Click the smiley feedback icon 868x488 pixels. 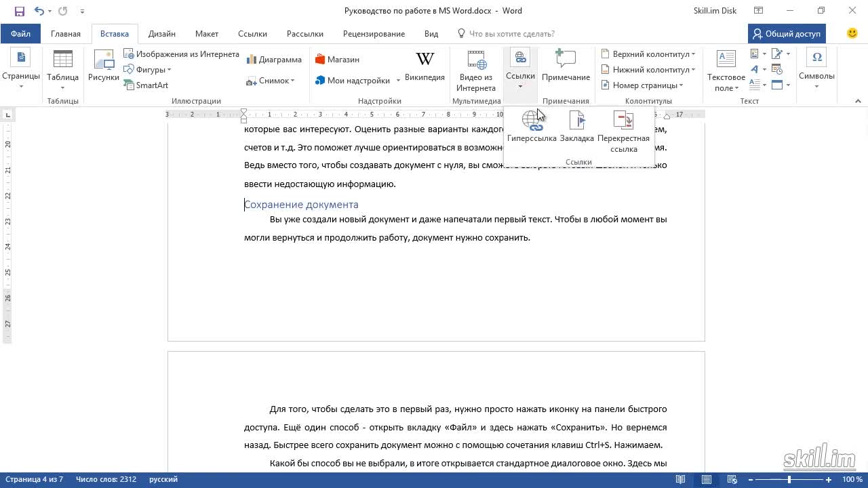tap(852, 33)
